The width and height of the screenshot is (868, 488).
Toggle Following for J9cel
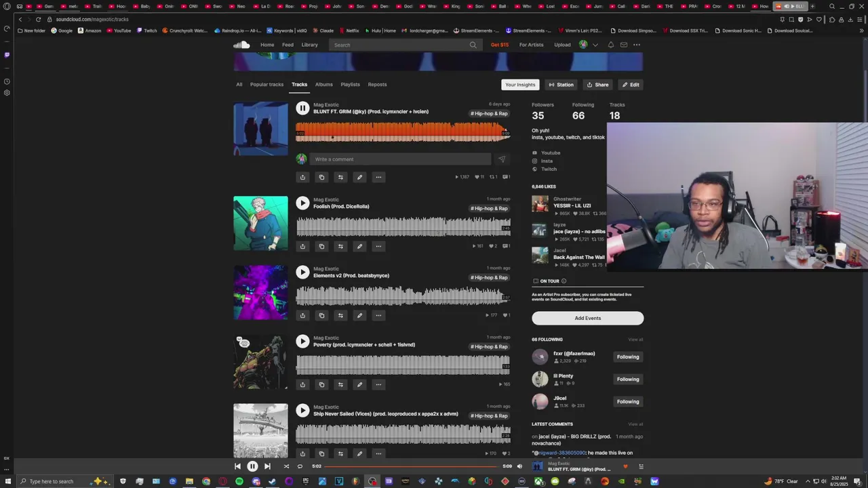[x=628, y=402]
